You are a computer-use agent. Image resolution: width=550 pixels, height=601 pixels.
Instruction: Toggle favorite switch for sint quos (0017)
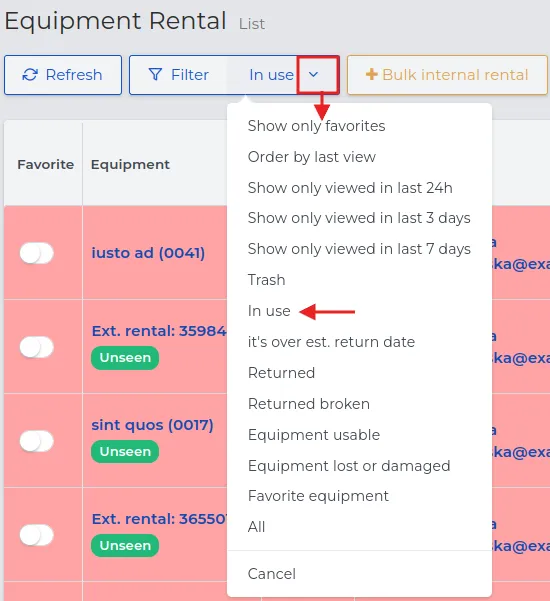pos(36,441)
